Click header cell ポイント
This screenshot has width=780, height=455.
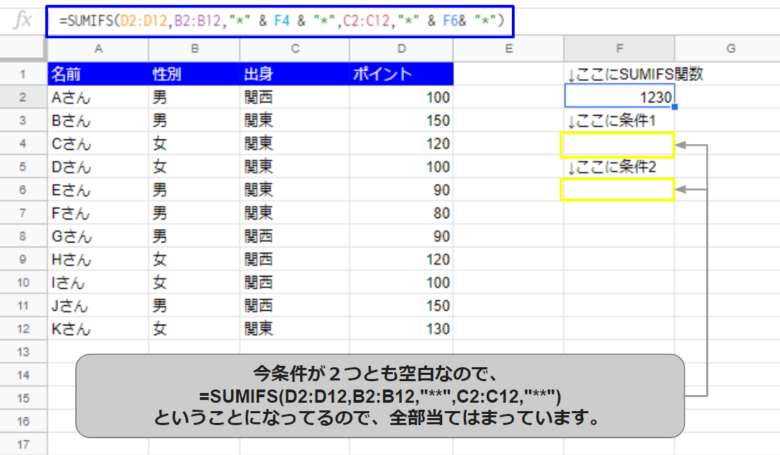tap(401, 74)
